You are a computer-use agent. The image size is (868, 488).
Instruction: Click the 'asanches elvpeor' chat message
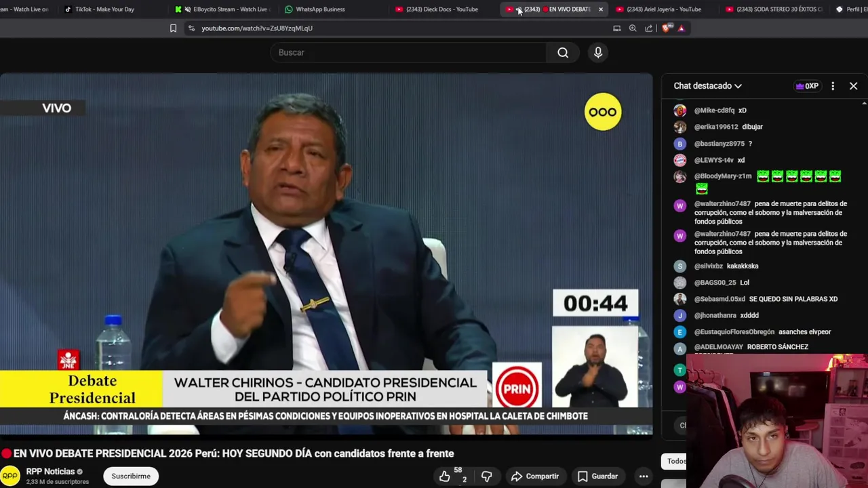(804, 332)
